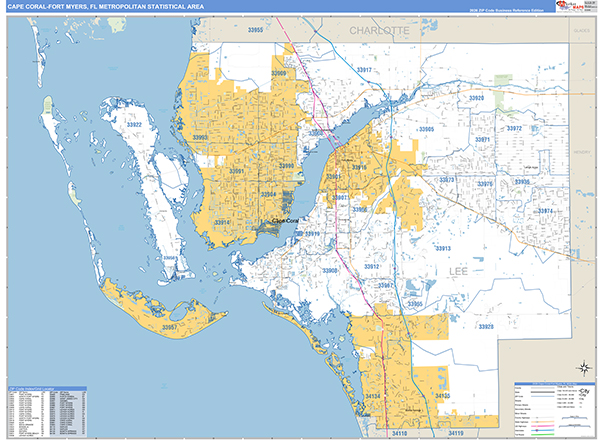Click the LEE county label
The height and width of the screenshot is (440, 600).
pyautogui.click(x=458, y=270)
